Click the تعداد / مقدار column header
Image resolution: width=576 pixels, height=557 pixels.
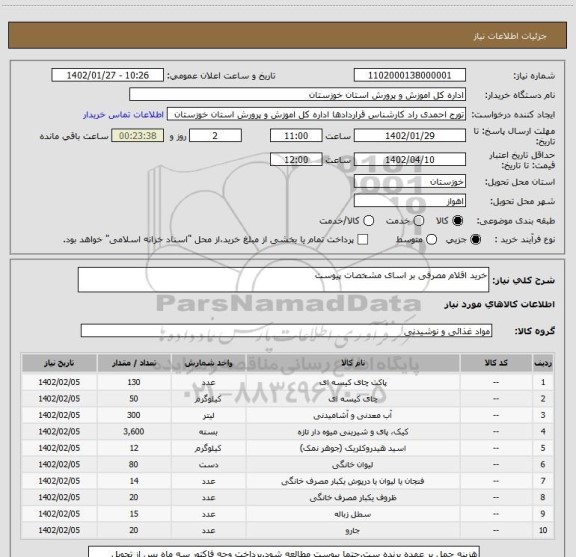coord(134,363)
